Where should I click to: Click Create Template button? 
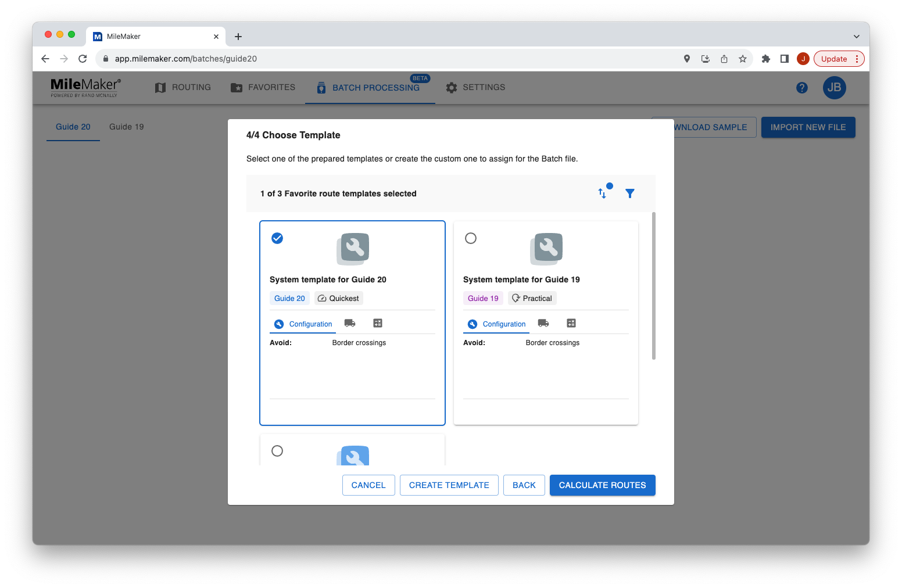click(449, 485)
